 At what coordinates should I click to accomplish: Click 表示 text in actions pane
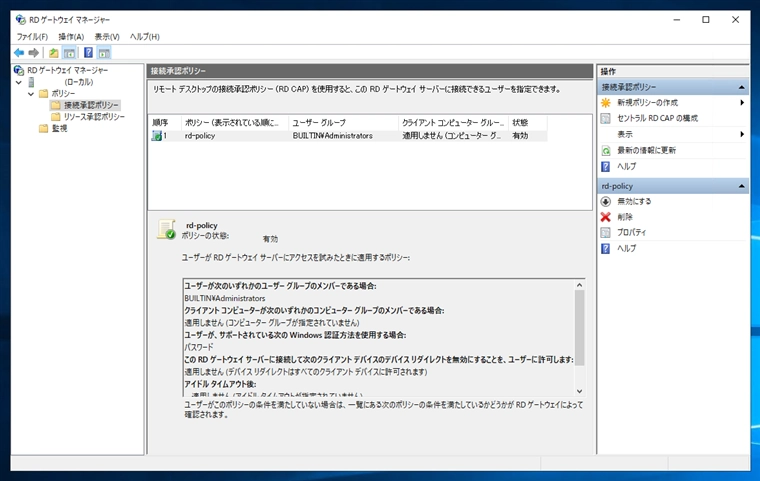point(625,134)
